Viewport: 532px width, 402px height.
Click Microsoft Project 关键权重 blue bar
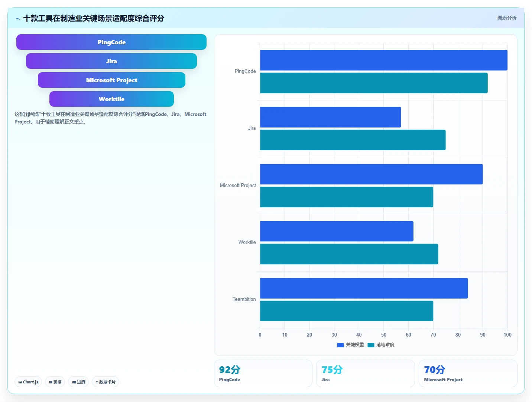[372, 174]
